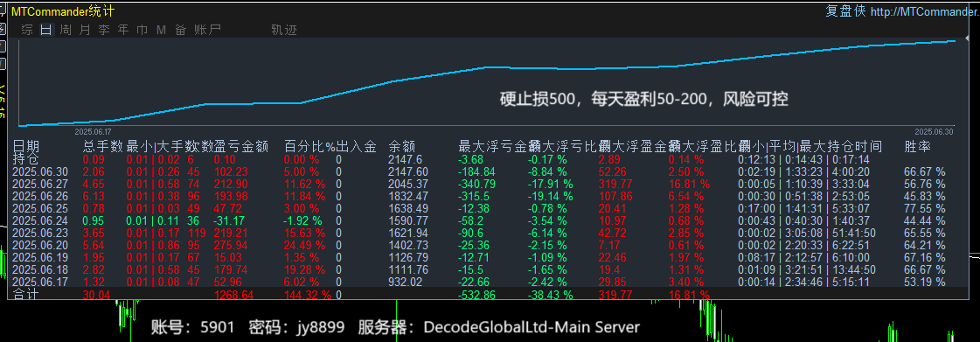
Task: Click the 总手数 column header
Action: pos(103,147)
